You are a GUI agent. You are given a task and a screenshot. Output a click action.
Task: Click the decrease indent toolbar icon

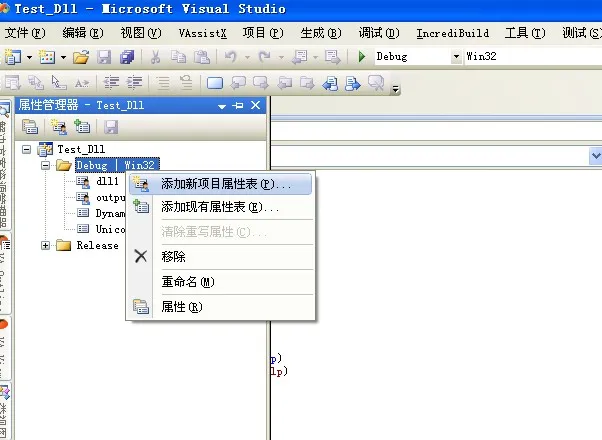coord(111,83)
